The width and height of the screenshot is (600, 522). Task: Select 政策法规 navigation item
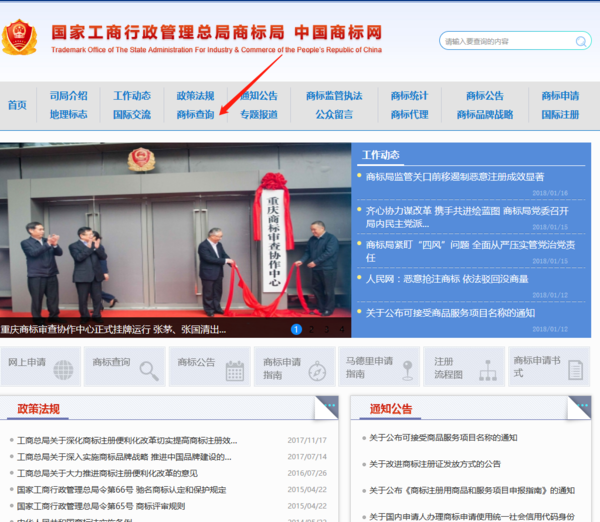click(x=195, y=96)
